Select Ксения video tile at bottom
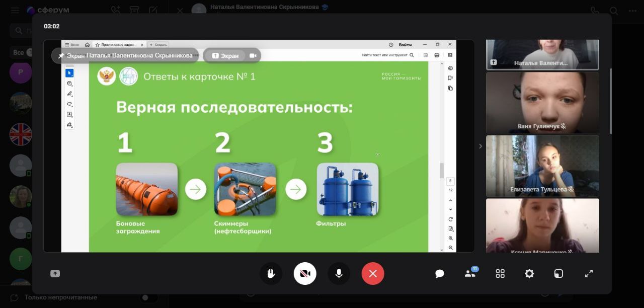The width and height of the screenshot is (644, 308). [x=542, y=225]
